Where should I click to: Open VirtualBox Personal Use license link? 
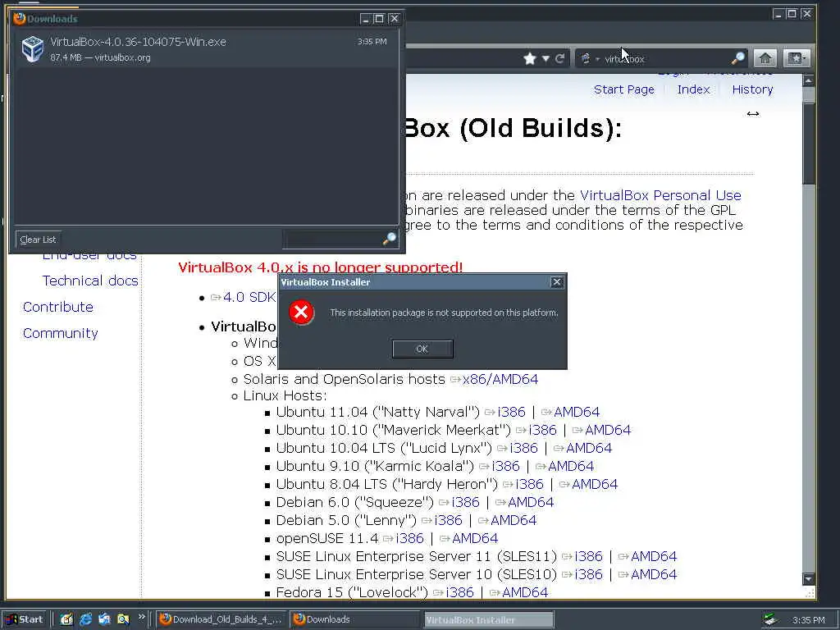click(x=660, y=195)
